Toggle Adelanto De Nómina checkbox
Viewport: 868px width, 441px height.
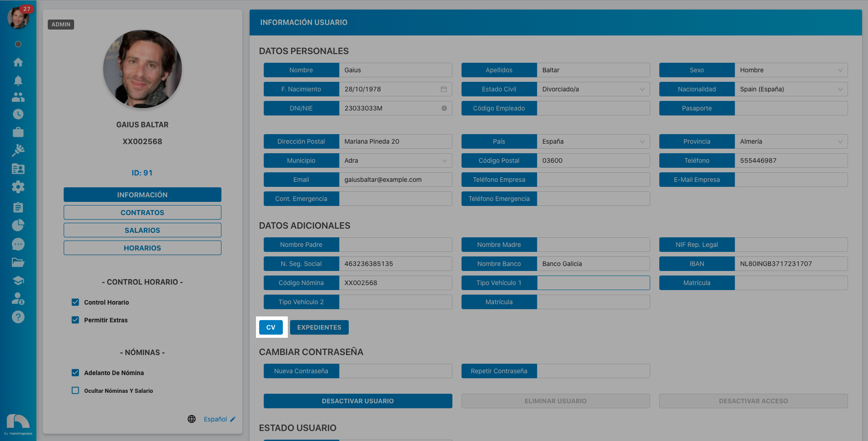click(75, 373)
